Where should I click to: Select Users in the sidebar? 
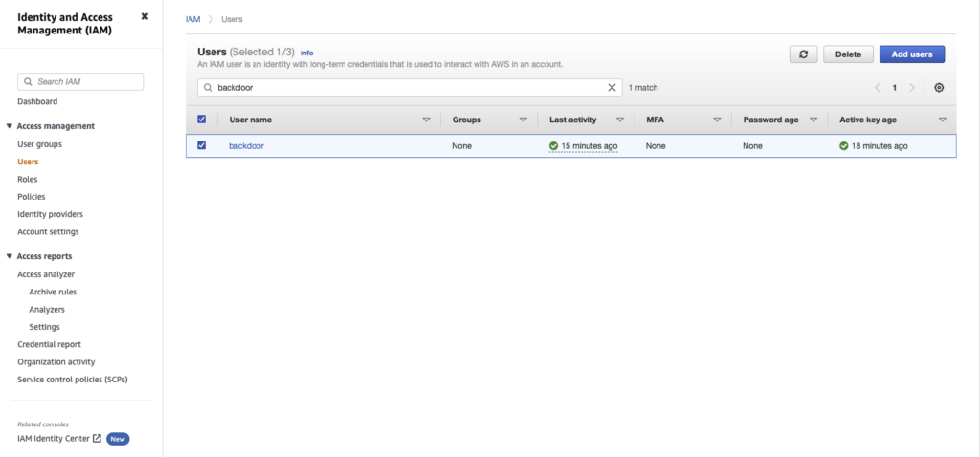click(x=28, y=162)
